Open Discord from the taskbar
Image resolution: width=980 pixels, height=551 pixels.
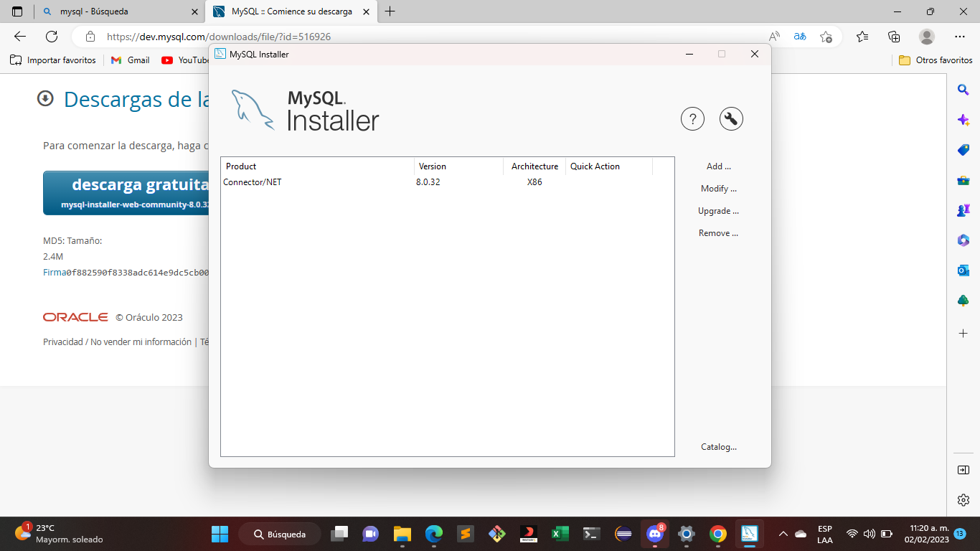point(654,534)
